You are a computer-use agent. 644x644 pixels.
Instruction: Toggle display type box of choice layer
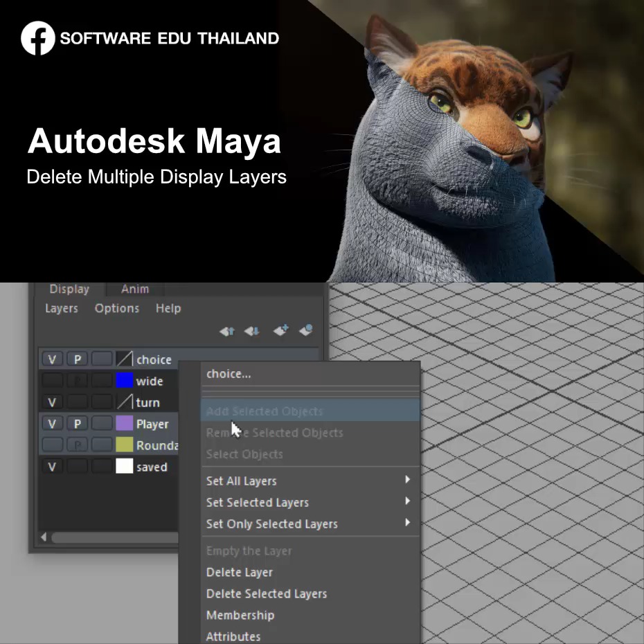(x=102, y=359)
